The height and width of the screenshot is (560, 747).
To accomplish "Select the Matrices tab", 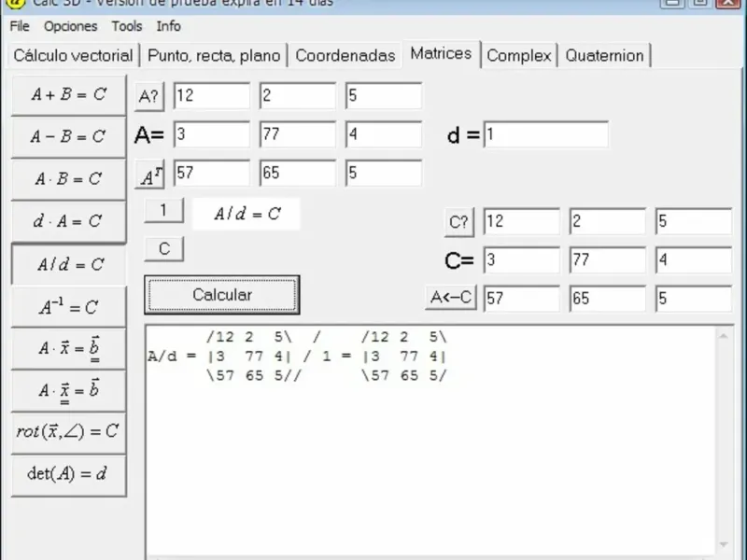I will click(441, 54).
